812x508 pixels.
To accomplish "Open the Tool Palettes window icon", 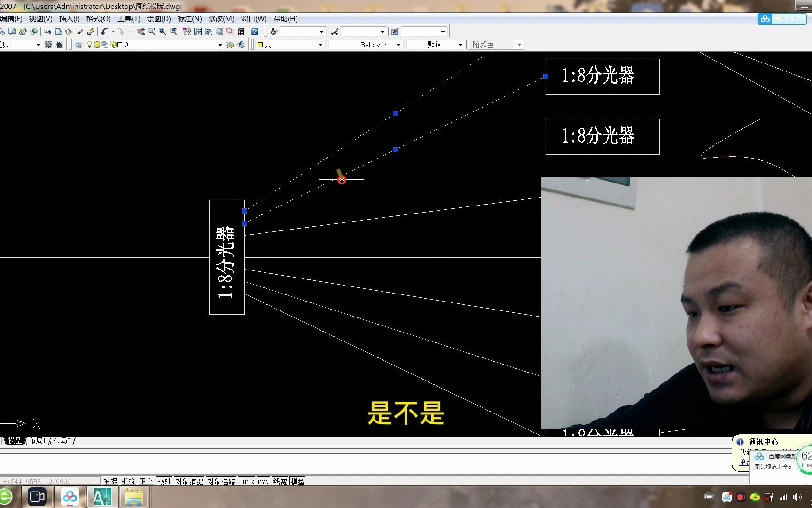I will pyautogui.click(x=209, y=32).
